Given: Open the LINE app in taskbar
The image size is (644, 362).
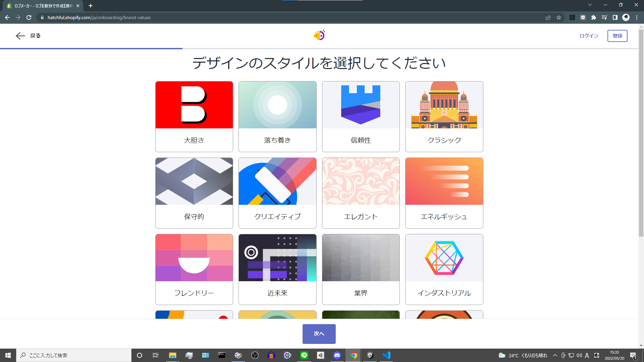Looking at the screenshot, I should (304, 355).
